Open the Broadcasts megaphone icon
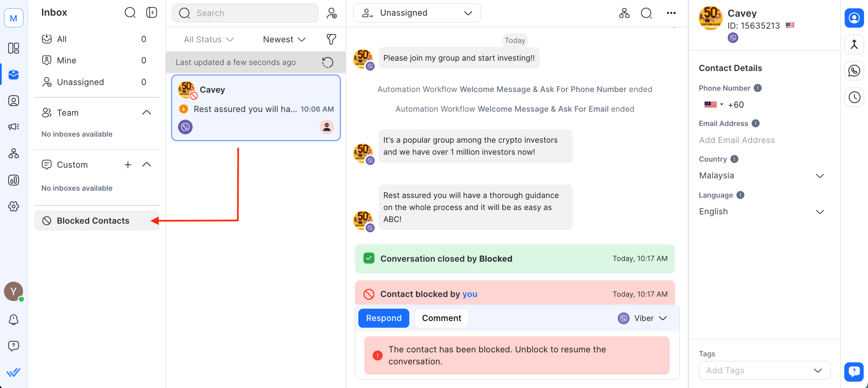 click(x=14, y=127)
